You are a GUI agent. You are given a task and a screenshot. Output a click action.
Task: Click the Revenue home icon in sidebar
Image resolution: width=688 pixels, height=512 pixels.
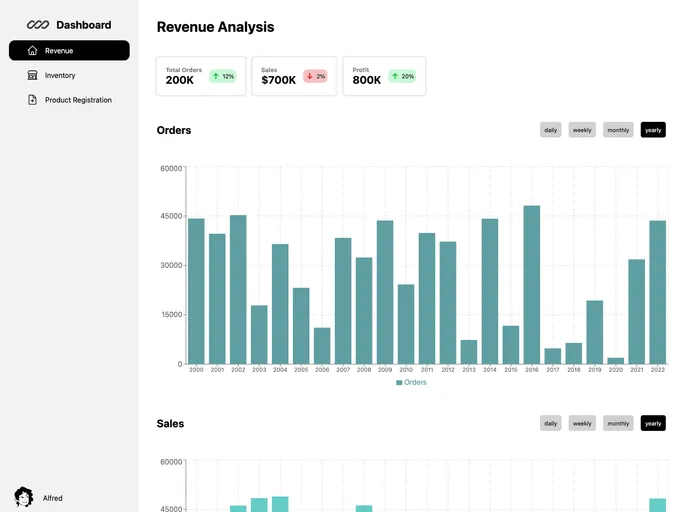pyautogui.click(x=32, y=50)
